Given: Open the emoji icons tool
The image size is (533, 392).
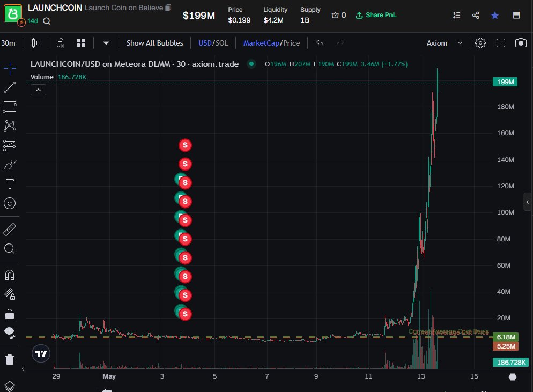Looking at the screenshot, I should [x=10, y=203].
